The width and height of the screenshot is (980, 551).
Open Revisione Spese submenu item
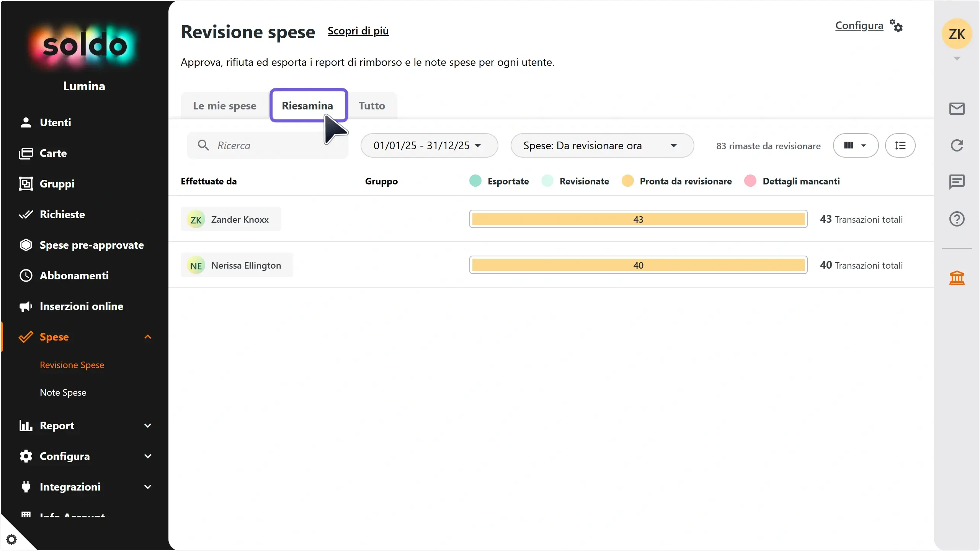coord(72,365)
